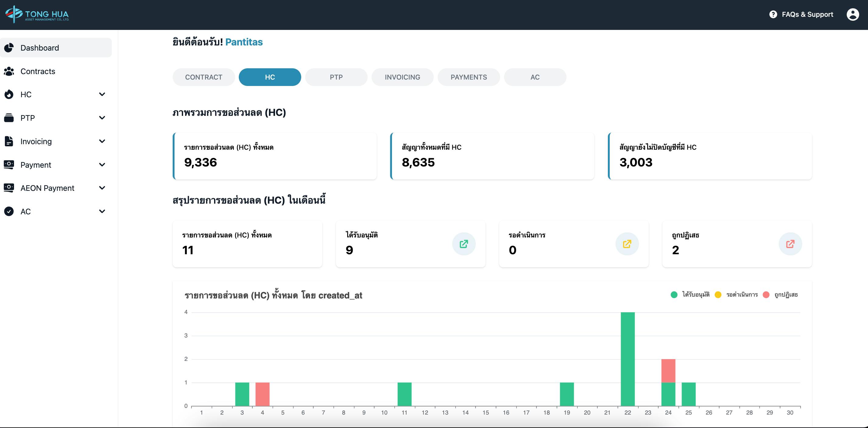The width and height of the screenshot is (868, 428).
Task: Switch to the AC dashboard tab
Action: coord(535,77)
